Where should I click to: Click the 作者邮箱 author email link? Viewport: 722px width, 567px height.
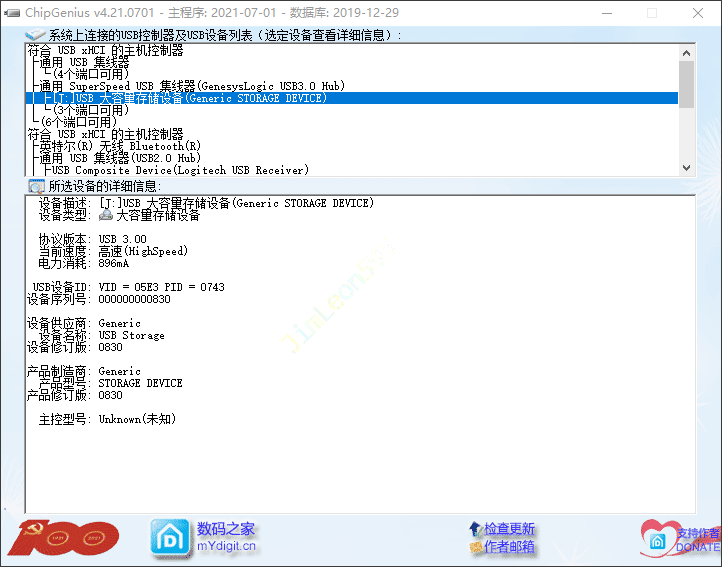point(509,547)
